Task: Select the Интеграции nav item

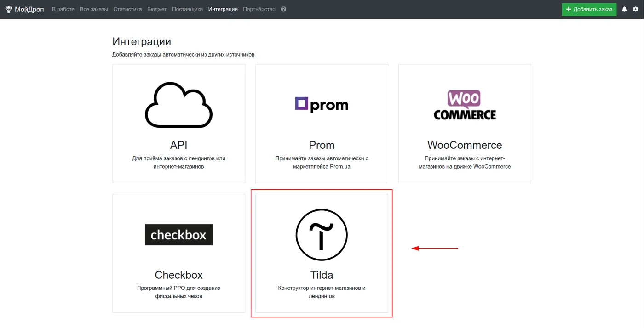Action: [x=223, y=9]
